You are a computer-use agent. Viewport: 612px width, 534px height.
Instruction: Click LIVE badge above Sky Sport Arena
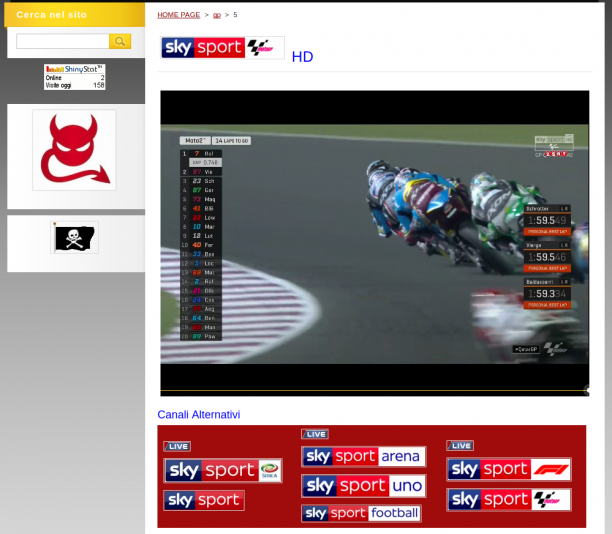315,434
